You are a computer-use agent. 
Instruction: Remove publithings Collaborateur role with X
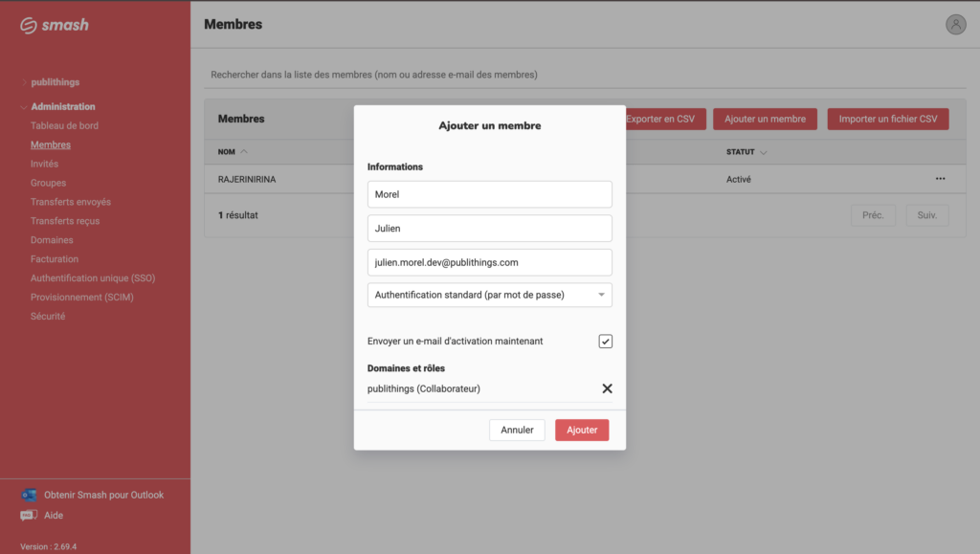pos(607,388)
